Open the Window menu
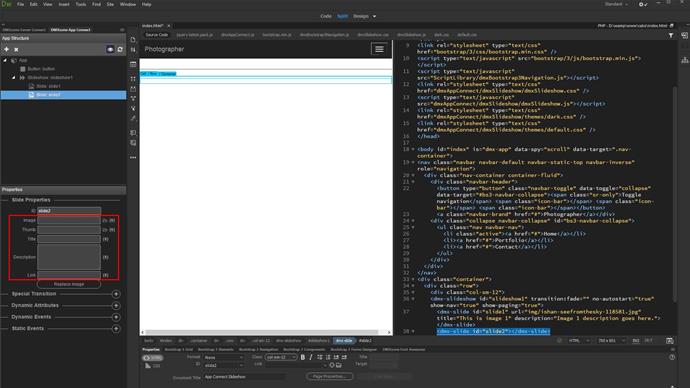Viewport: 690px width, 388px height. pos(128,4)
